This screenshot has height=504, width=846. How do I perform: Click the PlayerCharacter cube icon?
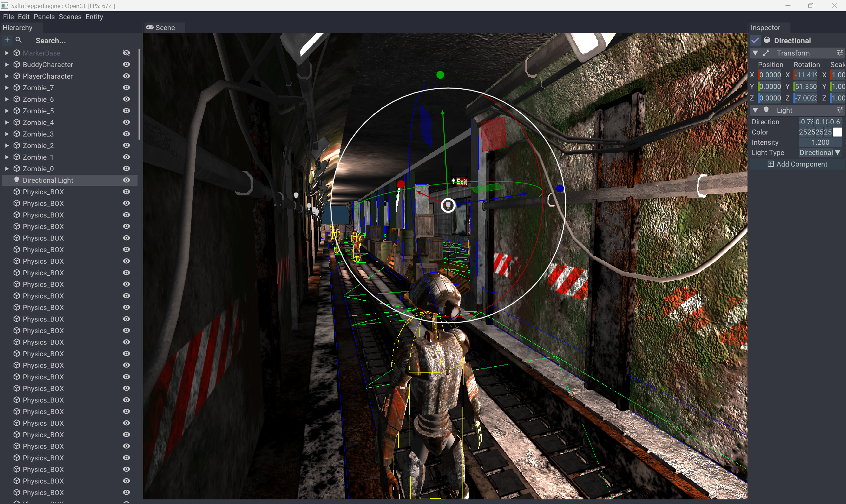[x=17, y=76]
